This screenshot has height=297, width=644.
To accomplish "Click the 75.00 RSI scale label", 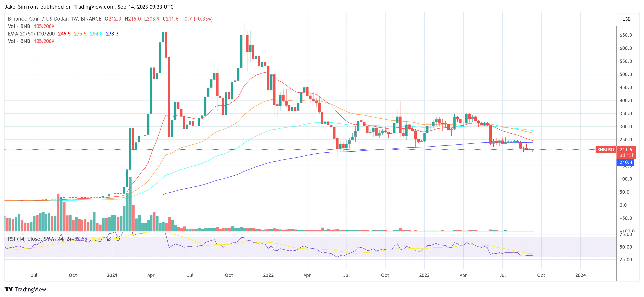I will click(x=626, y=234).
